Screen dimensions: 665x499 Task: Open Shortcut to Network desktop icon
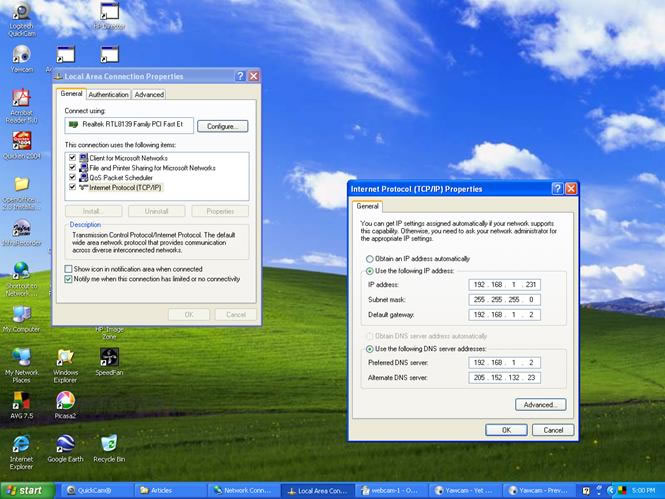click(21, 279)
